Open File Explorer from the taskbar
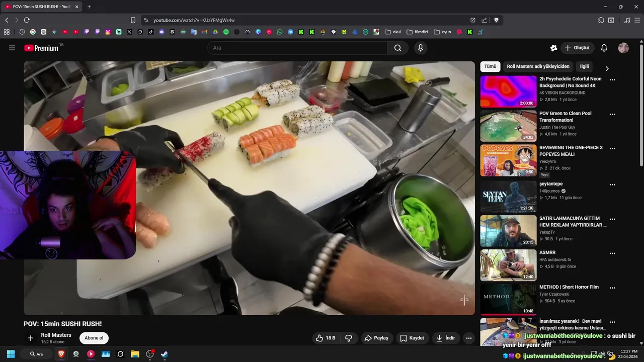Screen dimensions: 644x362 (x=135, y=354)
